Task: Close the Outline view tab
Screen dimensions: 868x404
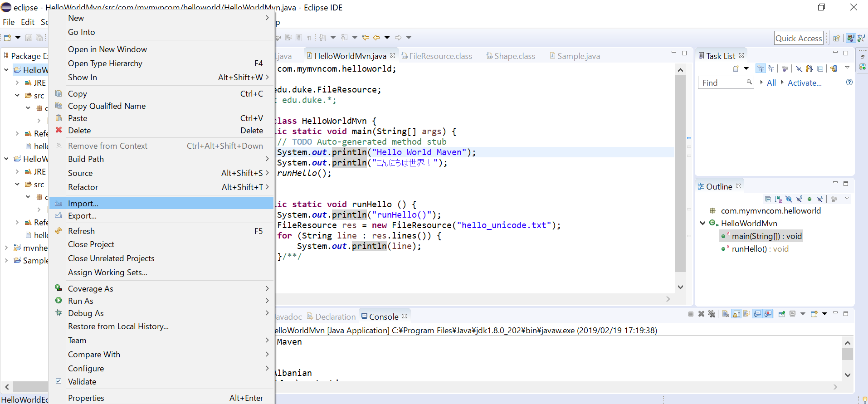Action: (x=738, y=186)
